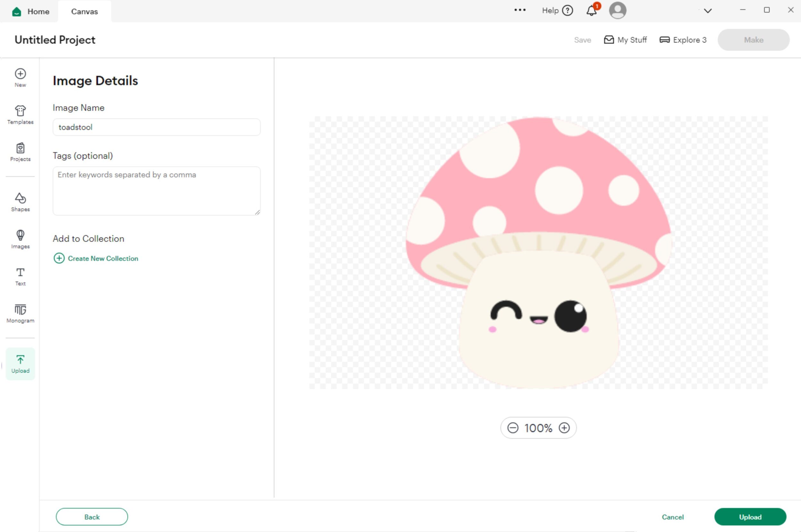Open the Projects panel
801x532 pixels.
point(21,152)
